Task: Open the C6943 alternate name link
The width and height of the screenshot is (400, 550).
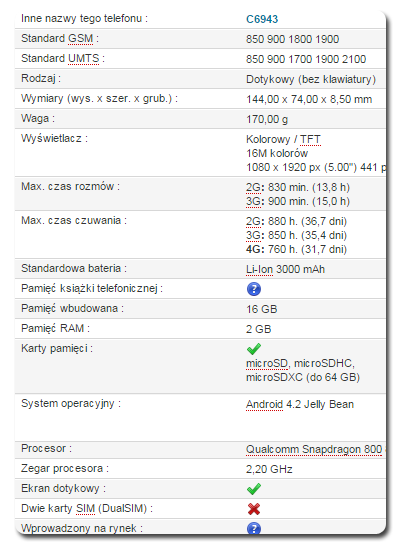Action: (x=262, y=19)
